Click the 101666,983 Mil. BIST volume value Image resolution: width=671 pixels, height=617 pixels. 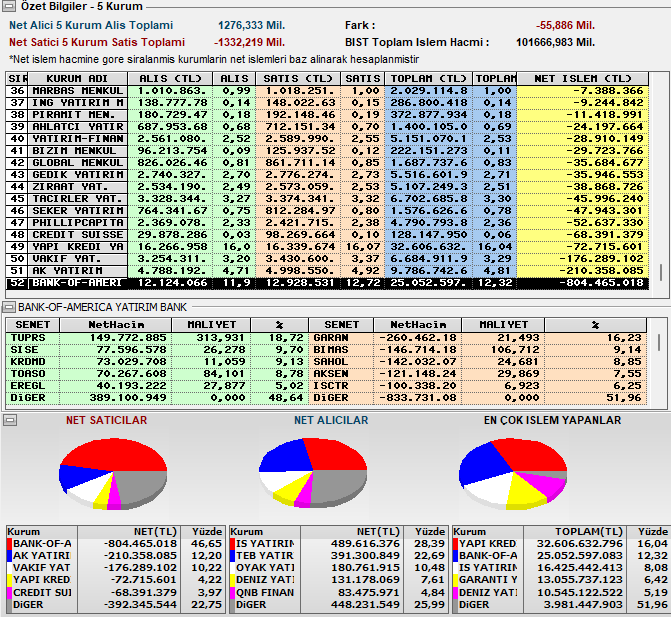[x=555, y=42]
